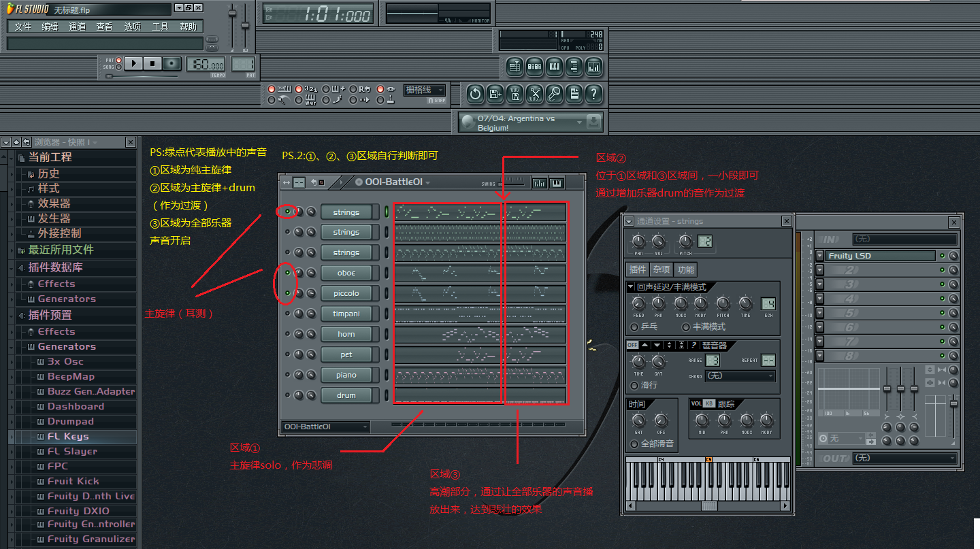
Task: Open the playlist view icon
Action: 514,67
